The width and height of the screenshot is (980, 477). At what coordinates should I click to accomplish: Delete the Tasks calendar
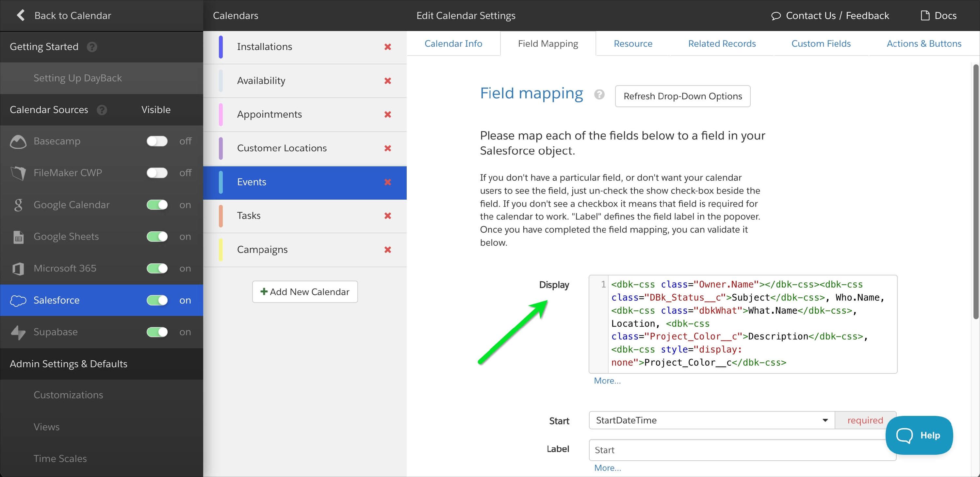(388, 216)
